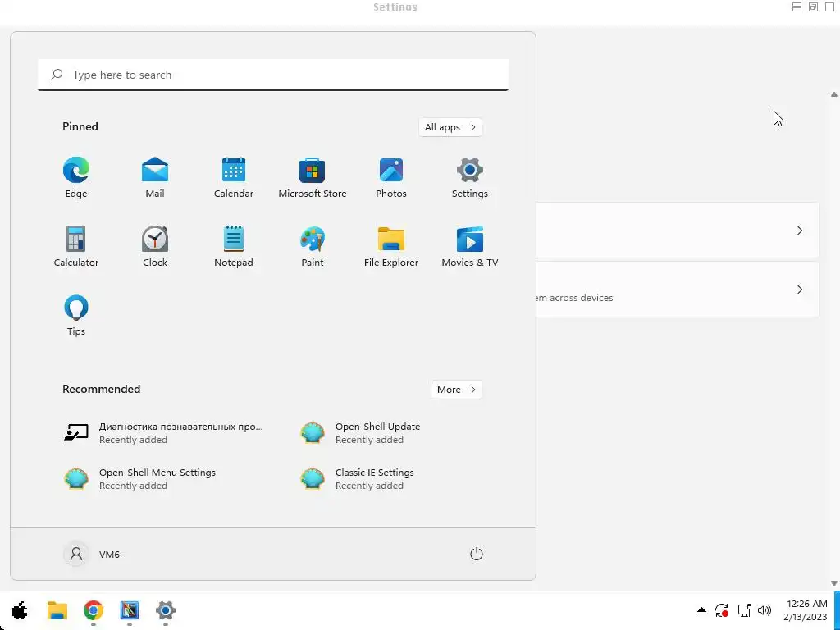
Task: Switch to Settings on taskbar
Action: 166,610
